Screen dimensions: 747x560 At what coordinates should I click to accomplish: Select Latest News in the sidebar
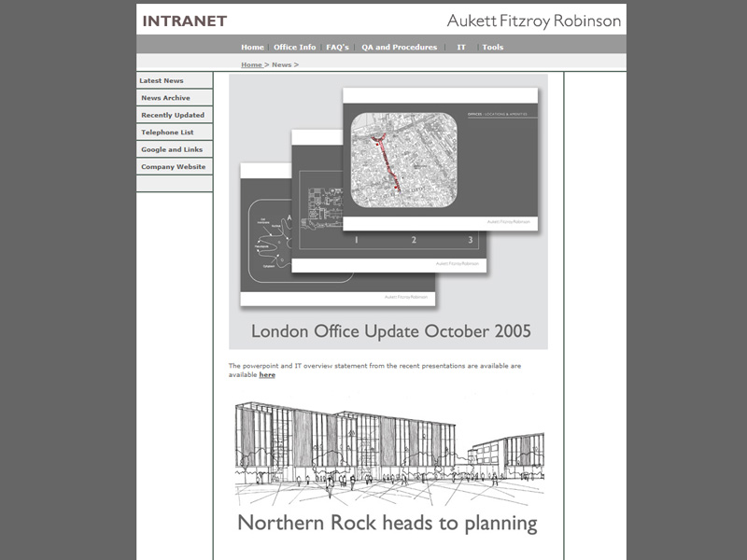[x=162, y=81]
